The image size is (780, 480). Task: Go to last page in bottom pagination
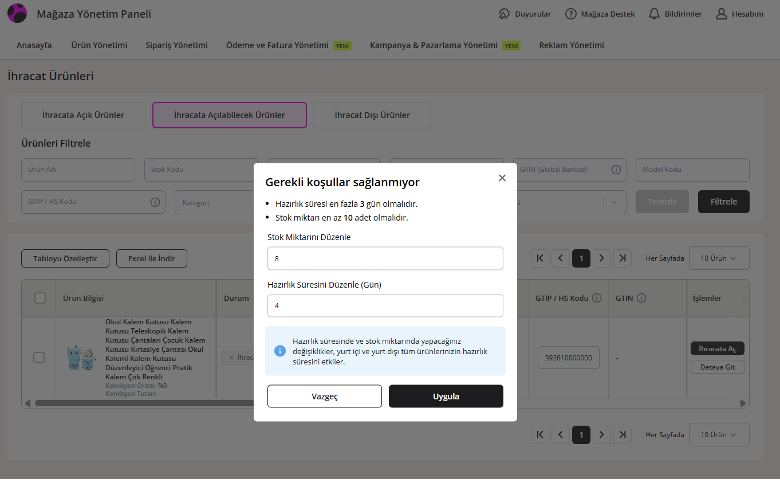[x=622, y=435]
